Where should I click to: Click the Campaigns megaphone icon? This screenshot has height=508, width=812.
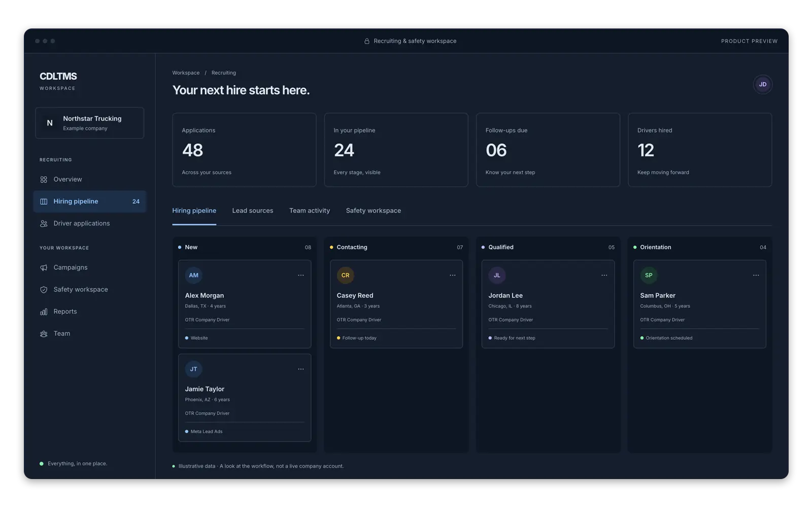[44, 268]
